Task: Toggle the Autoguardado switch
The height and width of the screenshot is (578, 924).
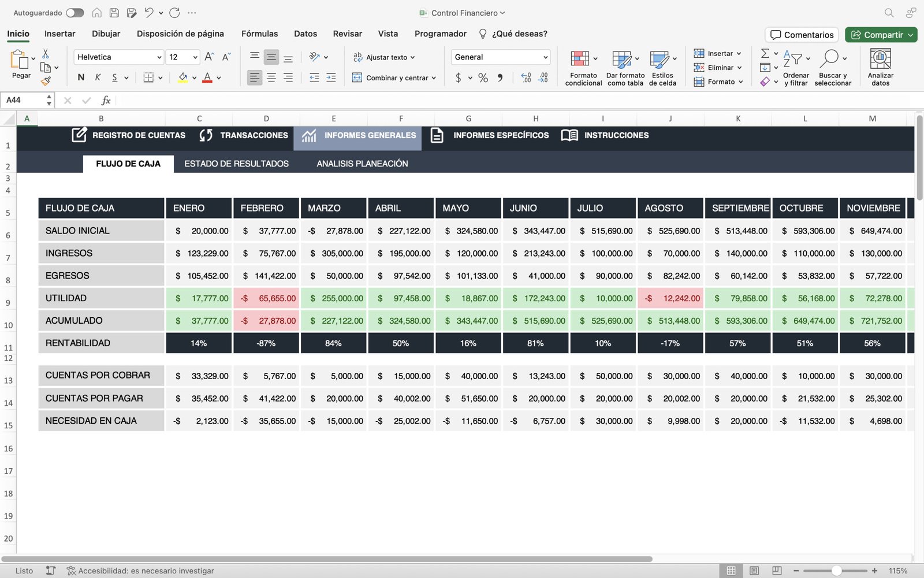Action: click(x=74, y=13)
